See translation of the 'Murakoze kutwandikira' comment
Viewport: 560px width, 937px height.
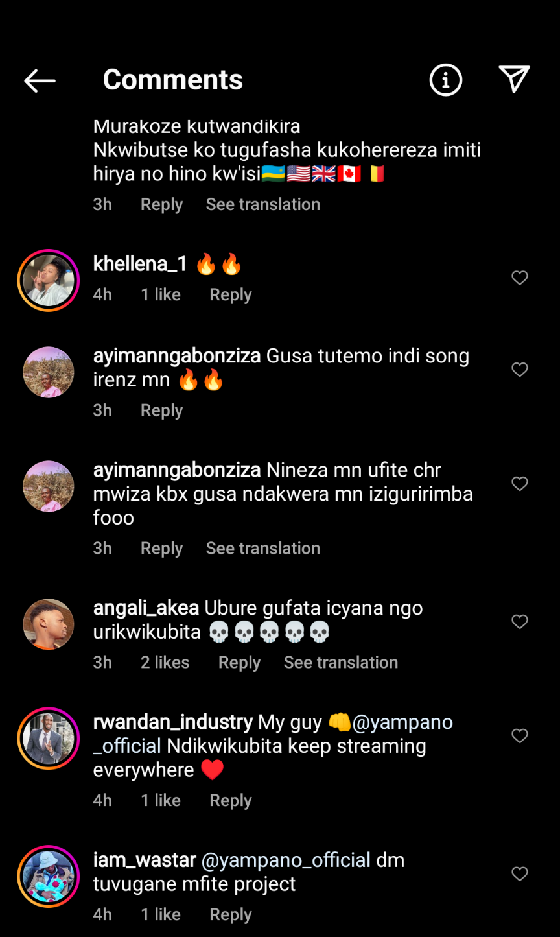[x=262, y=204]
